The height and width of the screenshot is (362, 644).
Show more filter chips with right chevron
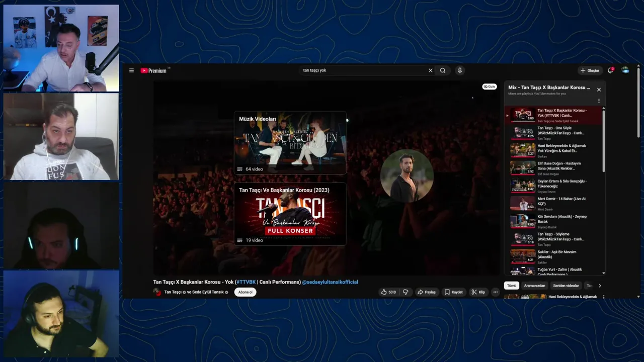coord(599,286)
